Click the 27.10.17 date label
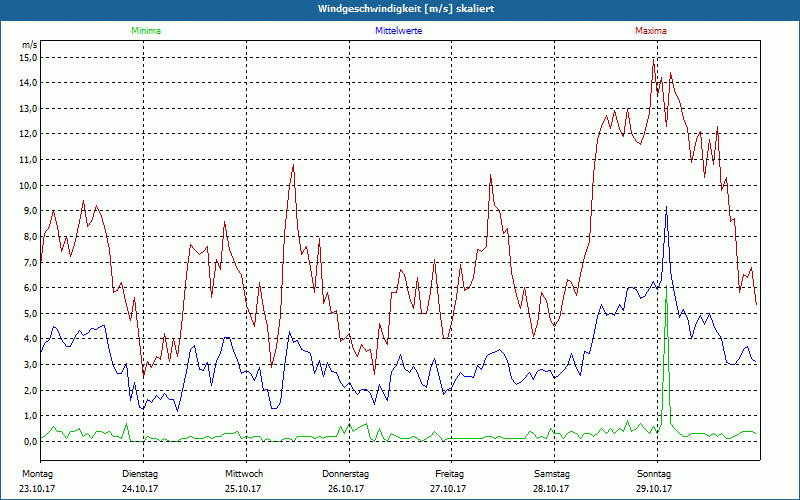This screenshot has height=500, width=800. tap(448, 488)
